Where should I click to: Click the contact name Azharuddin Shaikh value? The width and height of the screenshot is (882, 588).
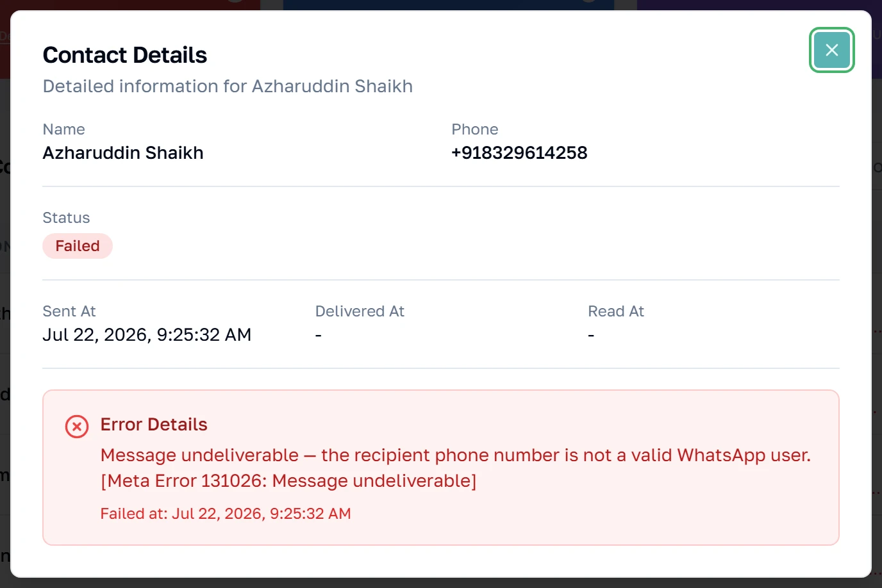tap(123, 152)
